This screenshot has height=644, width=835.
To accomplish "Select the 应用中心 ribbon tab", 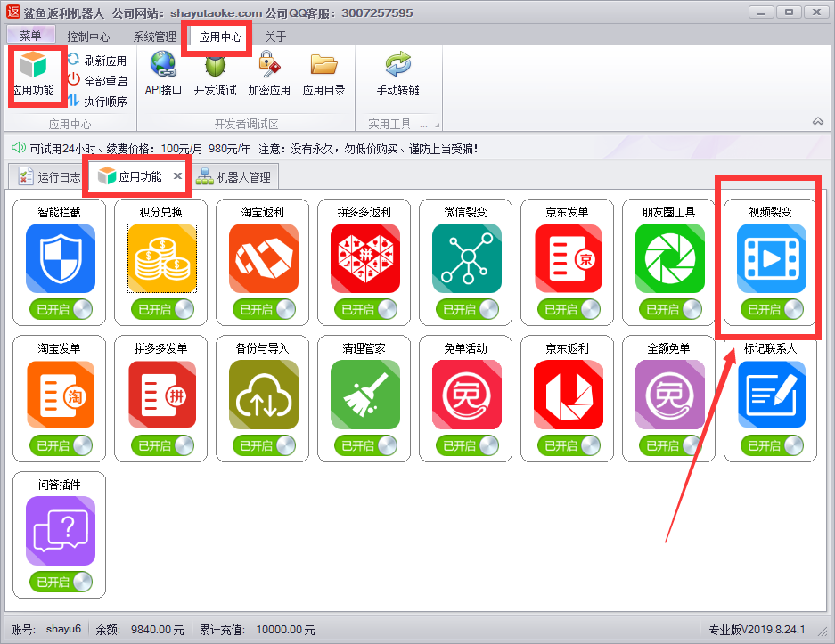I will pyautogui.click(x=220, y=37).
